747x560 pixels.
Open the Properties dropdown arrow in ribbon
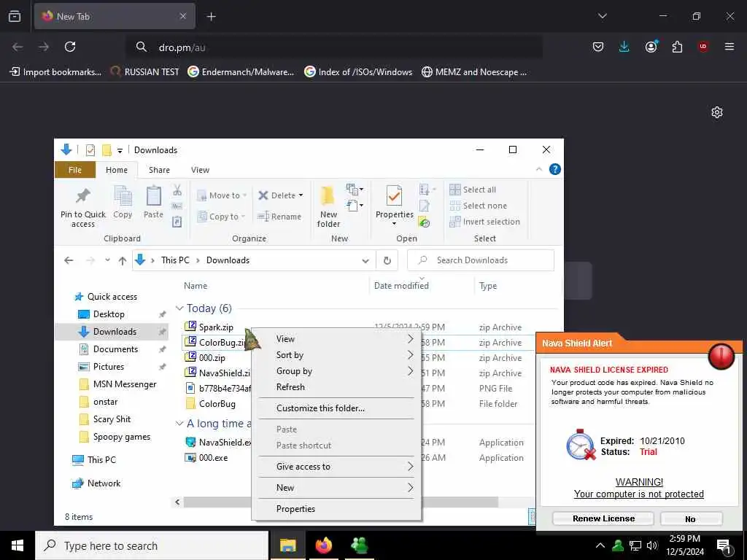click(x=394, y=224)
